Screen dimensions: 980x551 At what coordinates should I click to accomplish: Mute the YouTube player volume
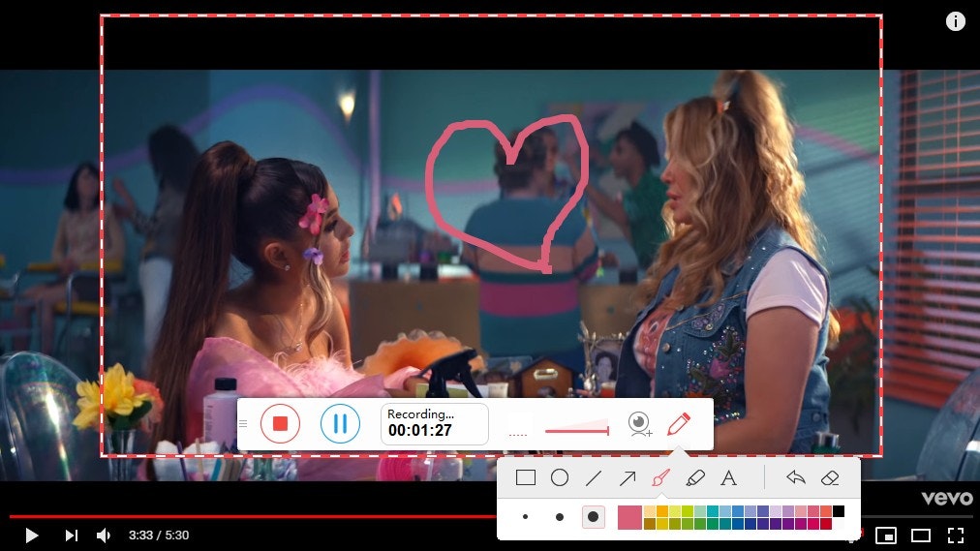pos(103,536)
